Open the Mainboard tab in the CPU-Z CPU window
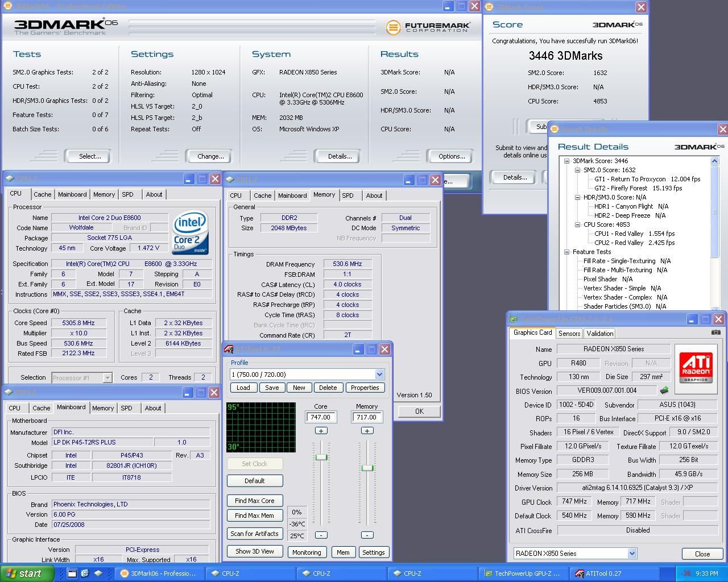The height and width of the screenshot is (582, 728). click(72, 194)
